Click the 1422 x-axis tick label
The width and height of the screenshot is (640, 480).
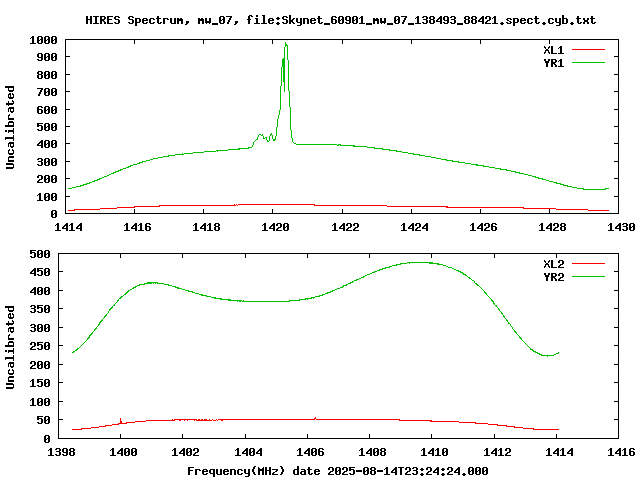coord(345,227)
